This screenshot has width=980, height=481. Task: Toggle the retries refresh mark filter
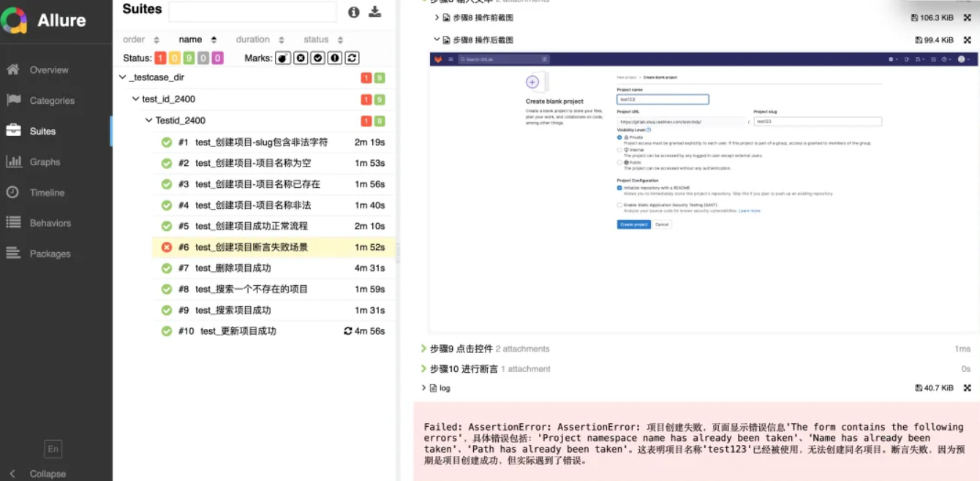[x=352, y=58]
